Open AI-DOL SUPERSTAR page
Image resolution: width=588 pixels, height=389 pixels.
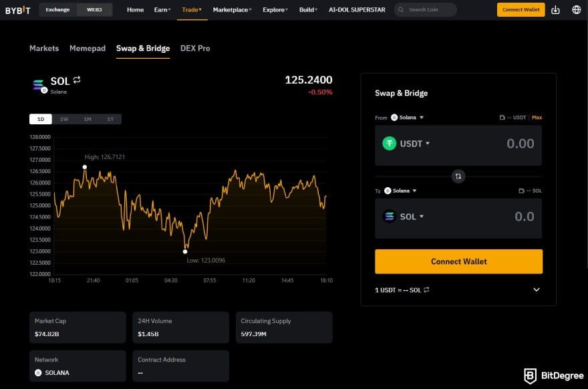(x=357, y=10)
